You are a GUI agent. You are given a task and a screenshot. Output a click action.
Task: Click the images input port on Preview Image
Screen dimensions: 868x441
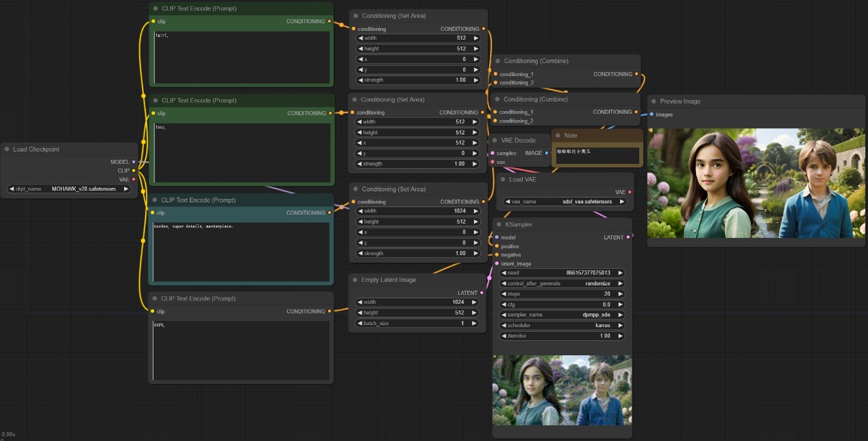tap(652, 115)
